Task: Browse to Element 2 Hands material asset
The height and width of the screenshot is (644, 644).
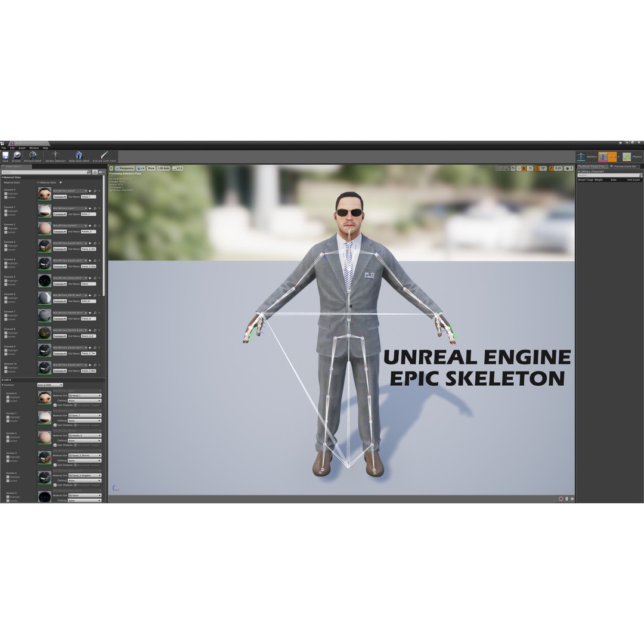Action: 95,225
